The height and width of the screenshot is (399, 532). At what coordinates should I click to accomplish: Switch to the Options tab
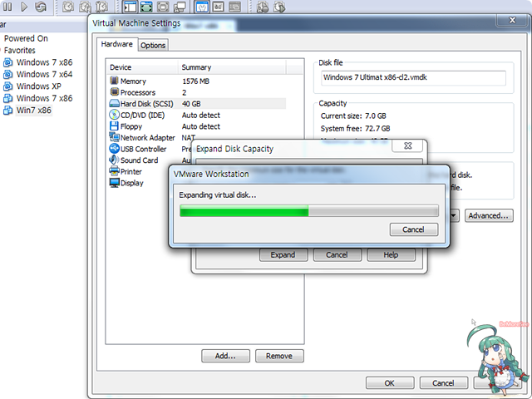pos(153,45)
